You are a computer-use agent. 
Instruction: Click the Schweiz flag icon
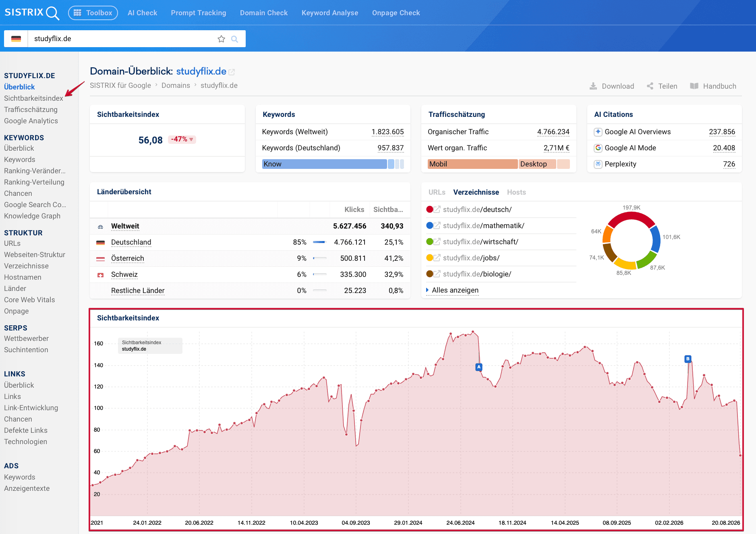click(x=100, y=275)
